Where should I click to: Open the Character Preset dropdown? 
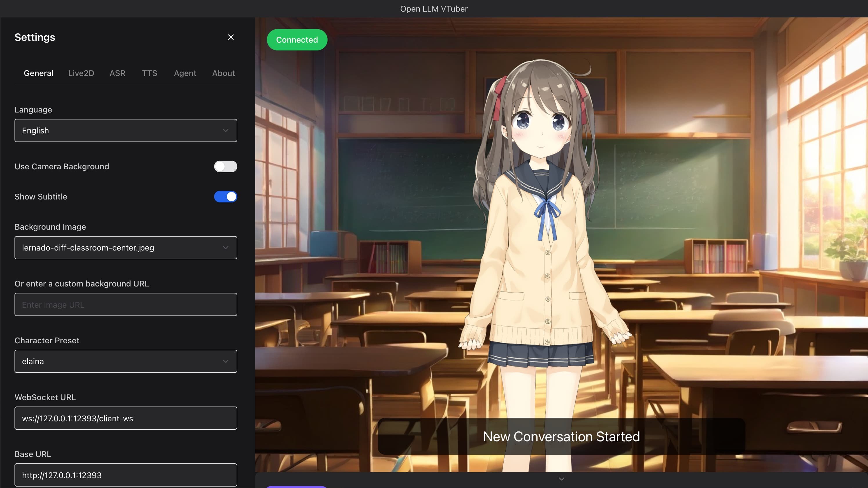tap(126, 361)
